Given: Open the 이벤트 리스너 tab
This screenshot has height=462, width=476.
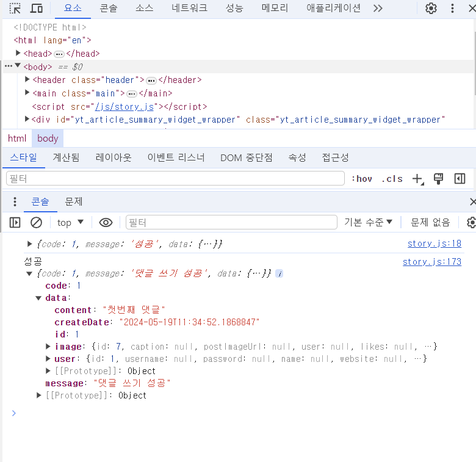Looking at the screenshot, I should coord(176,157).
